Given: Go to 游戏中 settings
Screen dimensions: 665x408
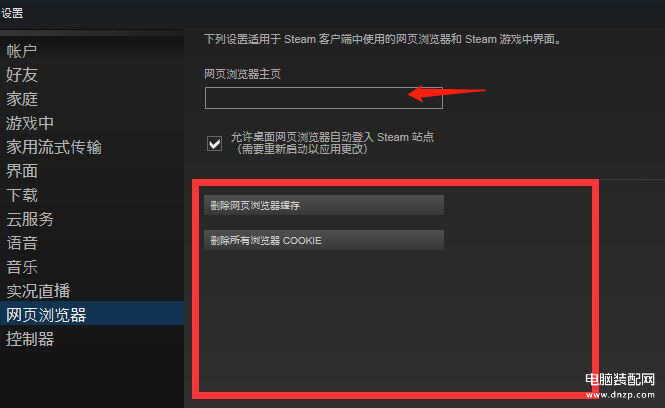Looking at the screenshot, I should pos(30,123).
